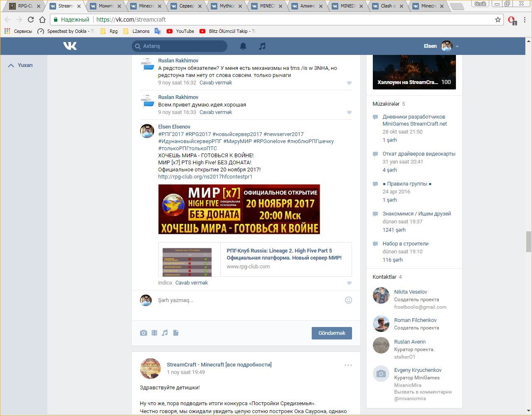Open the Правила группы discussion
The image size is (532, 416).
[x=407, y=184]
